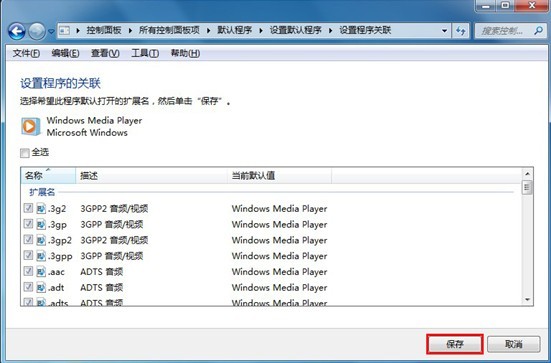The width and height of the screenshot is (551, 363).
Task: Click the refresh button next to address bar
Action: pos(461,31)
